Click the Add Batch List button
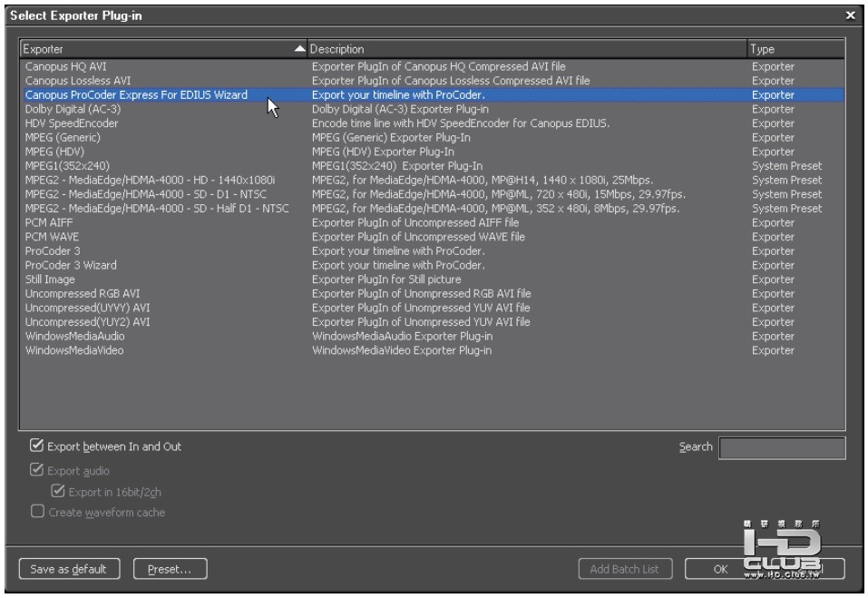 pyautogui.click(x=625, y=569)
